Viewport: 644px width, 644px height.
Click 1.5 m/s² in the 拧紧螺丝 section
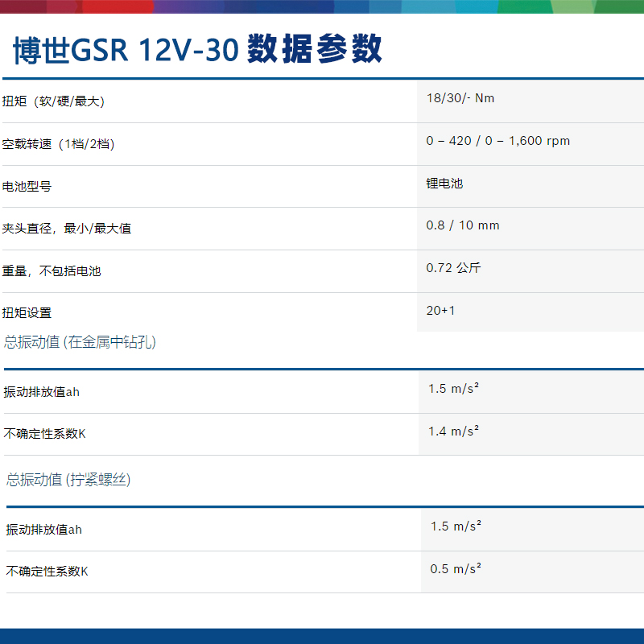point(456,526)
